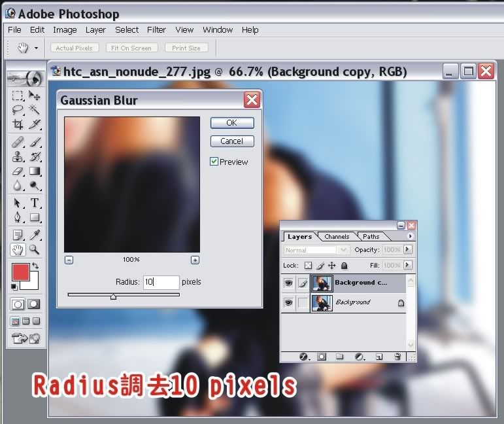Select the Eyedropper tool
504x424 pixels.
[35, 235]
